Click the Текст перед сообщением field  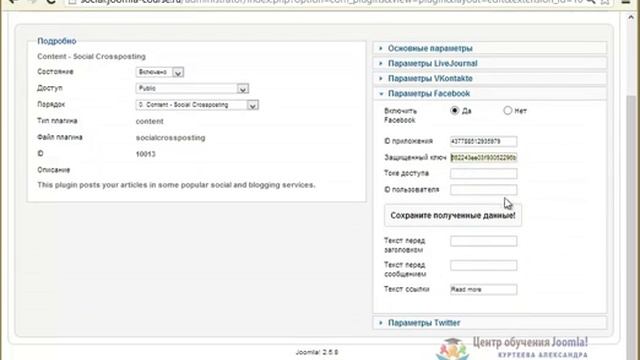tap(484, 265)
